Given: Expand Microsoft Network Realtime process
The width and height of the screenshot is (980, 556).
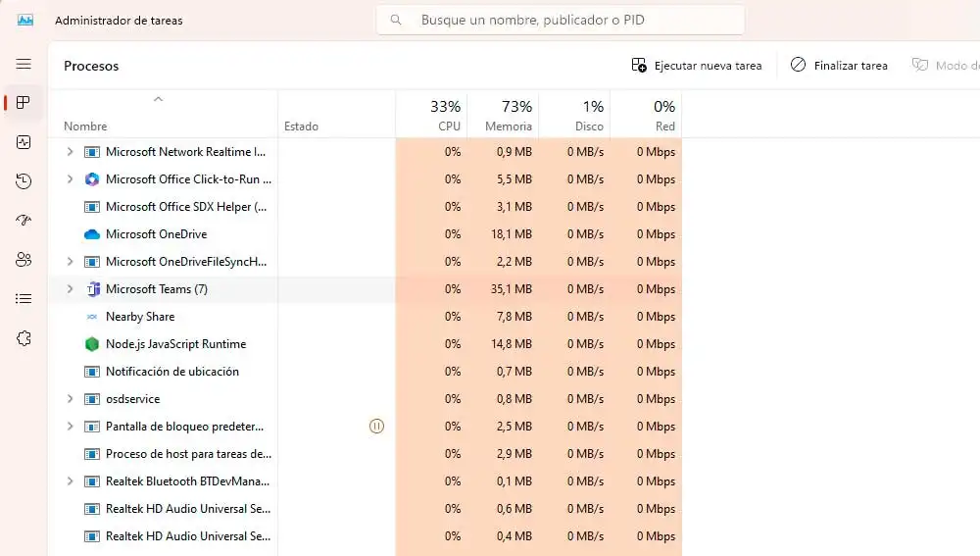Looking at the screenshot, I should [70, 151].
